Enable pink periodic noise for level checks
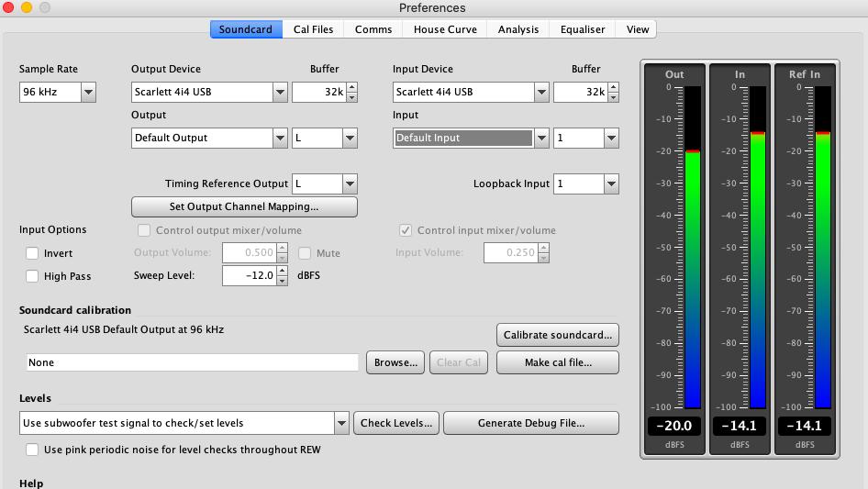Screen dimensions: 868x489 pos(32,450)
